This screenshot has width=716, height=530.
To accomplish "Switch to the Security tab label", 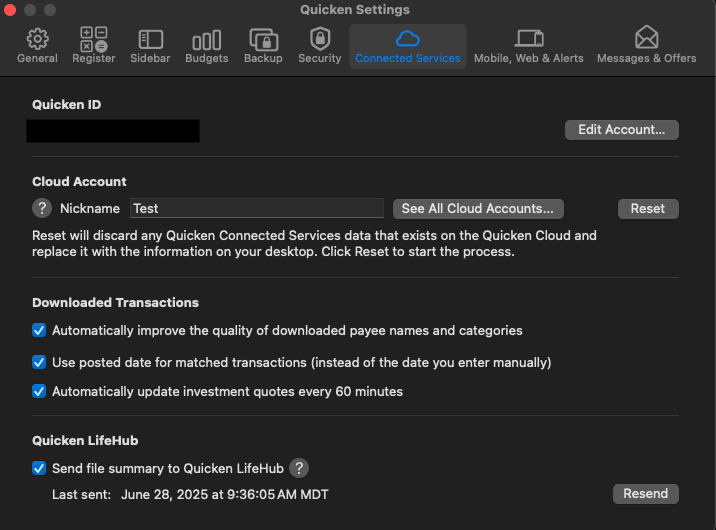I will pos(320,58).
